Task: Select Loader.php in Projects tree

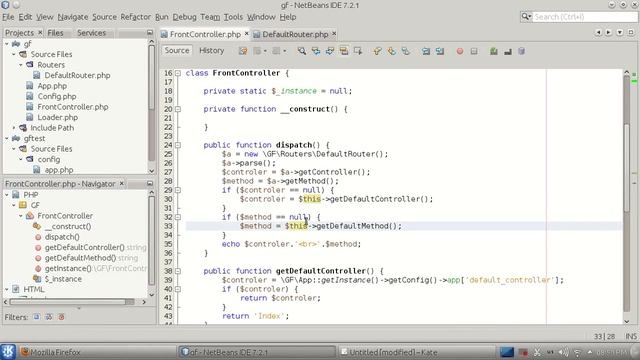Action: click(x=58, y=118)
